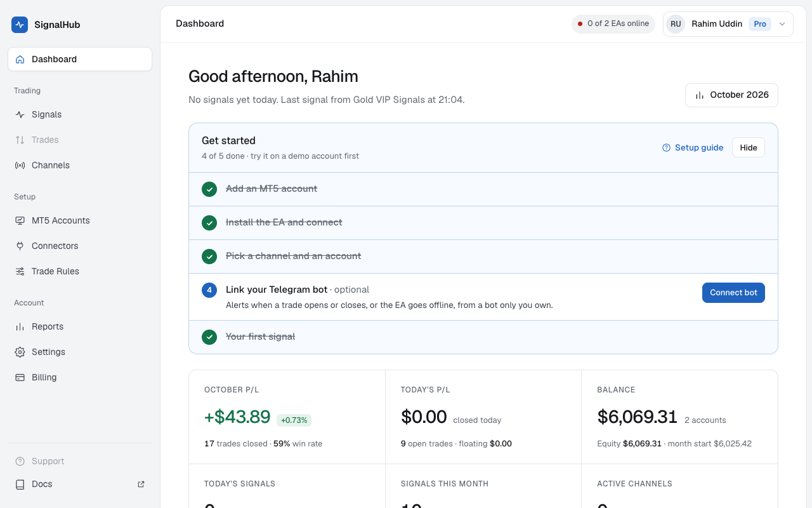Click the Connectors plug icon
The height and width of the screenshot is (508, 812).
click(20, 246)
